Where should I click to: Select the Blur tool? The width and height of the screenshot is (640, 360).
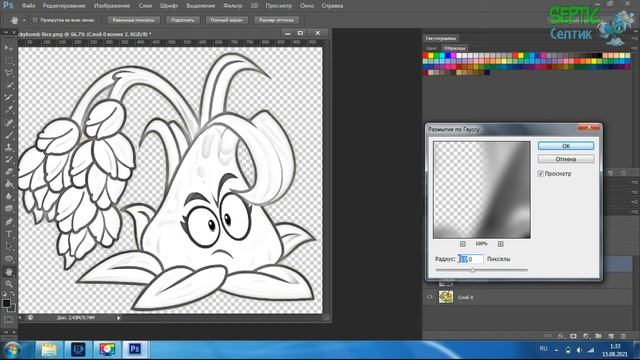click(x=9, y=196)
